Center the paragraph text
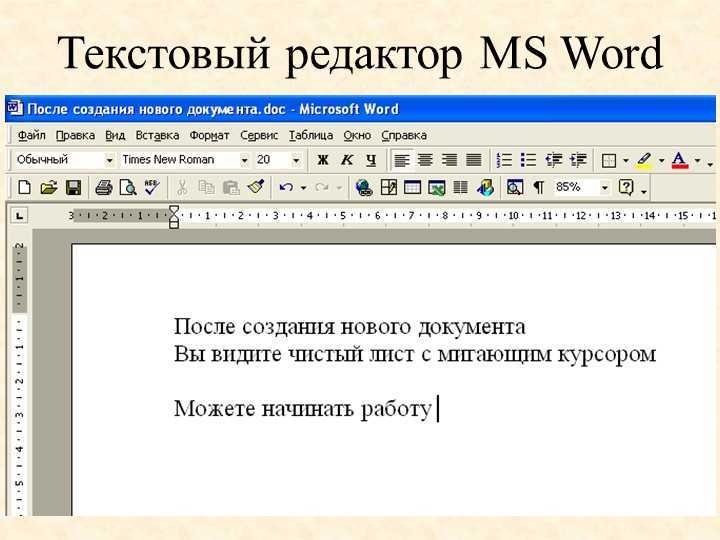 (x=425, y=160)
